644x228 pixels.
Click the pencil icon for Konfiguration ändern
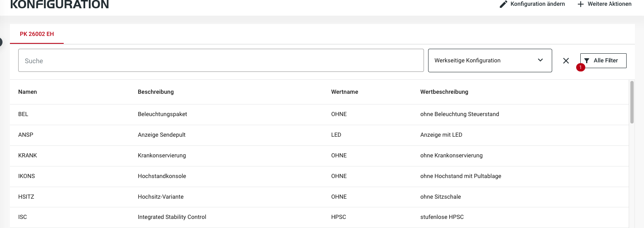pos(503,4)
